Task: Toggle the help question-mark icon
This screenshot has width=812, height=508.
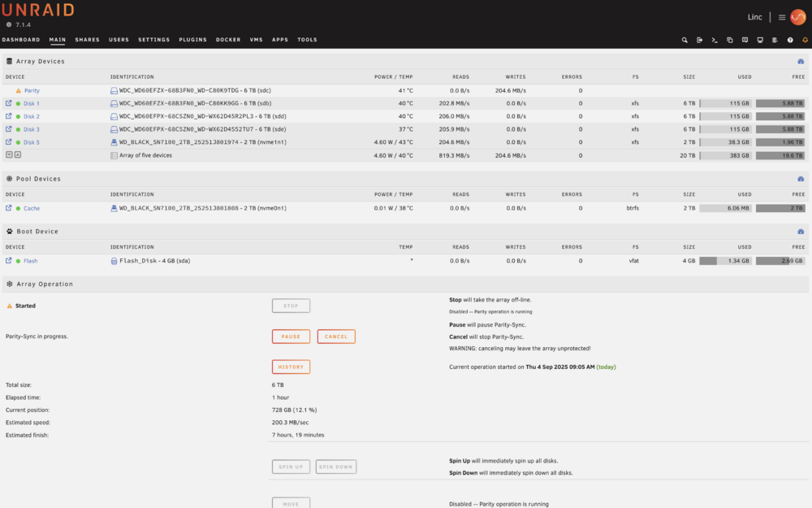Action: coord(790,40)
